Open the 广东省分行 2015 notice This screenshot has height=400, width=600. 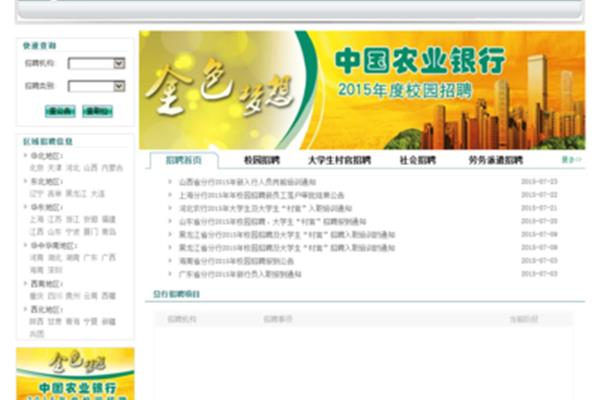pos(240,274)
